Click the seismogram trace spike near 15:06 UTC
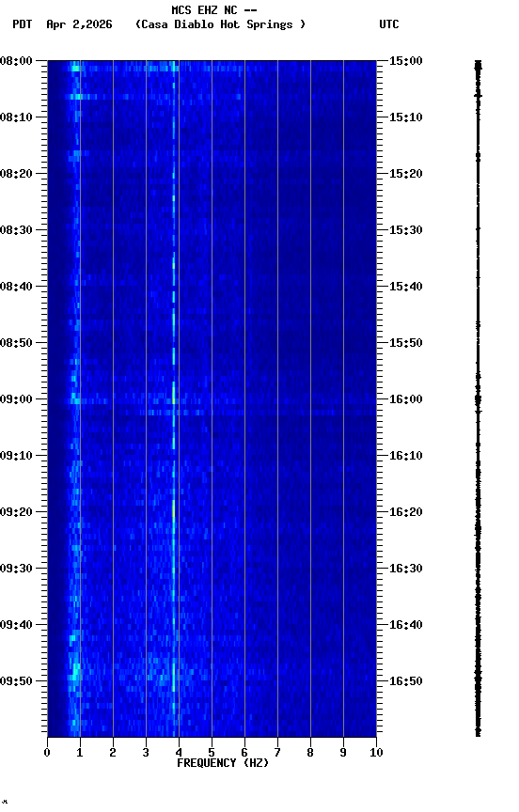This screenshot has height=812, width=519. point(478,96)
